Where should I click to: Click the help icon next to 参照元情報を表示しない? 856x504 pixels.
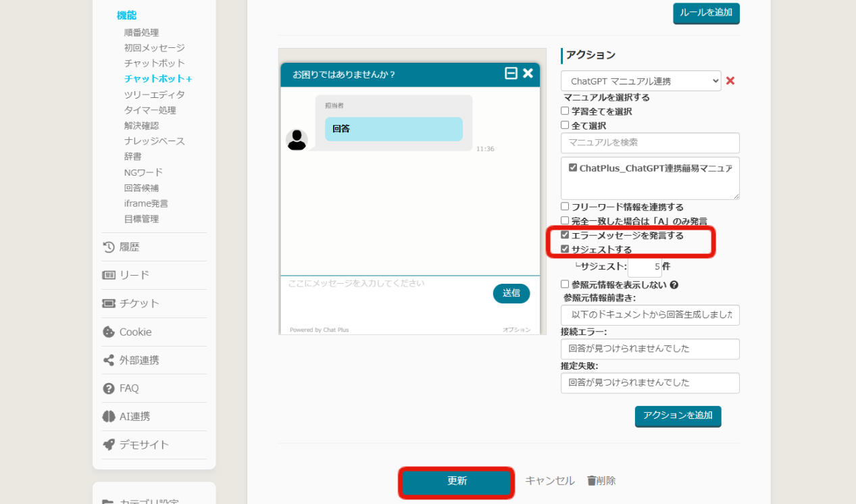(x=674, y=285)
